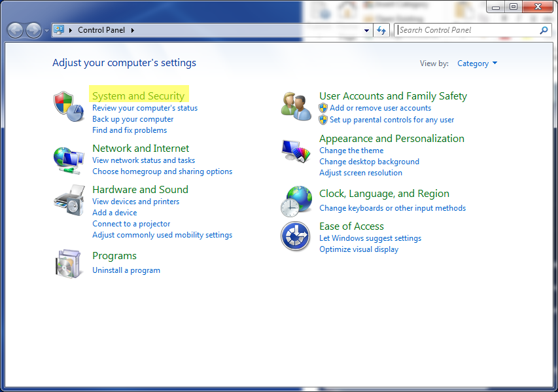Click the Control Panel icon in the address bar
This screenshot has height=392, width=558.
[x=59, y=29]
